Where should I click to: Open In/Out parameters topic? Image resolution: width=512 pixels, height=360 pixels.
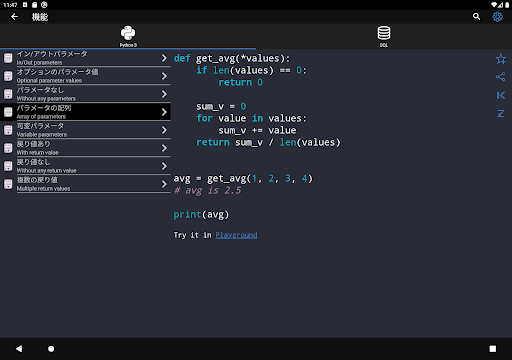pos(85,58)
